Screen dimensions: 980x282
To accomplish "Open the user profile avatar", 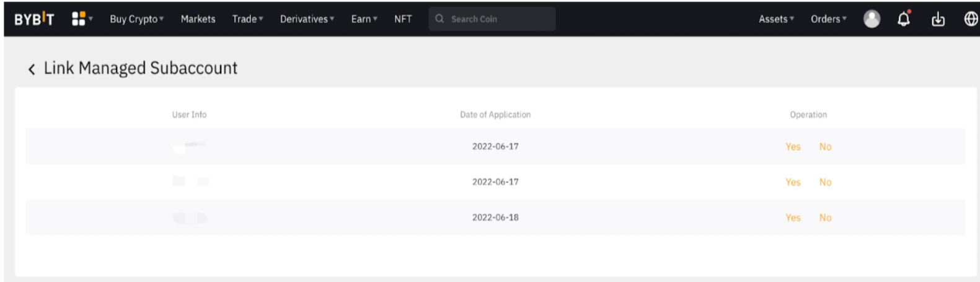I will (872, 19).
